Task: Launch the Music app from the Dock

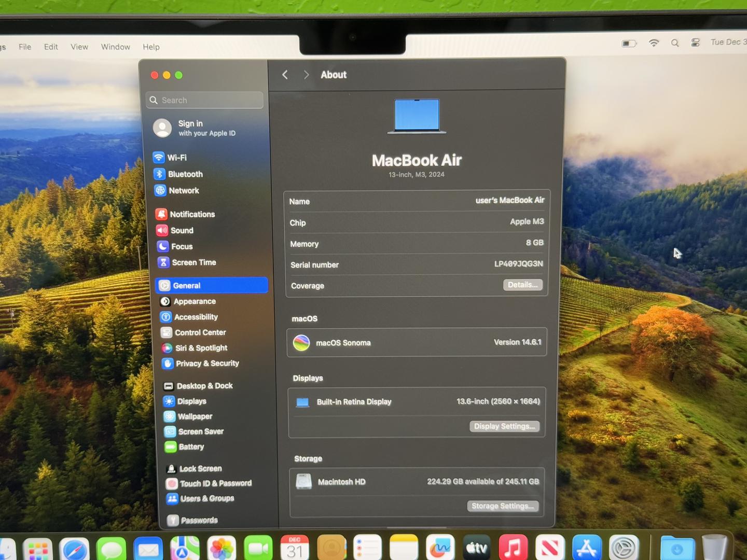Action: click(x=513, y=547)
